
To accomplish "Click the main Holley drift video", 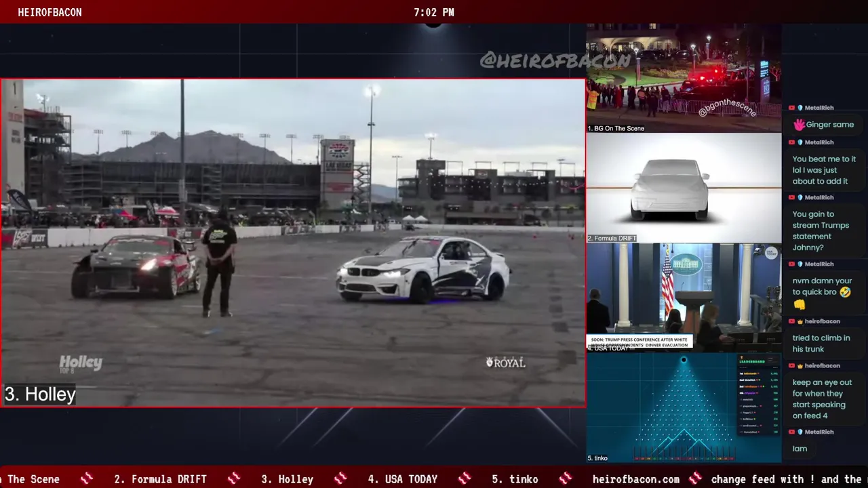I will (x=293, y=243).
